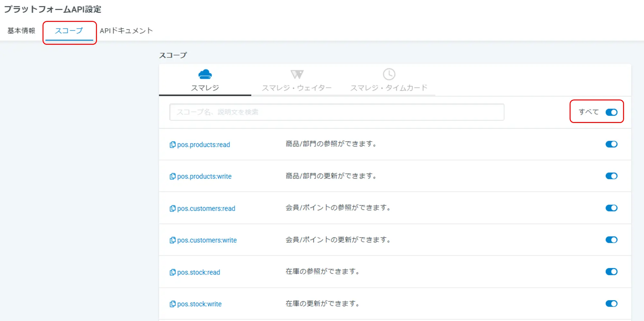The width and height of the screenshot is (644, 321).
Task: Click the スコープ section heading
Action: click(x=173, y=55)
